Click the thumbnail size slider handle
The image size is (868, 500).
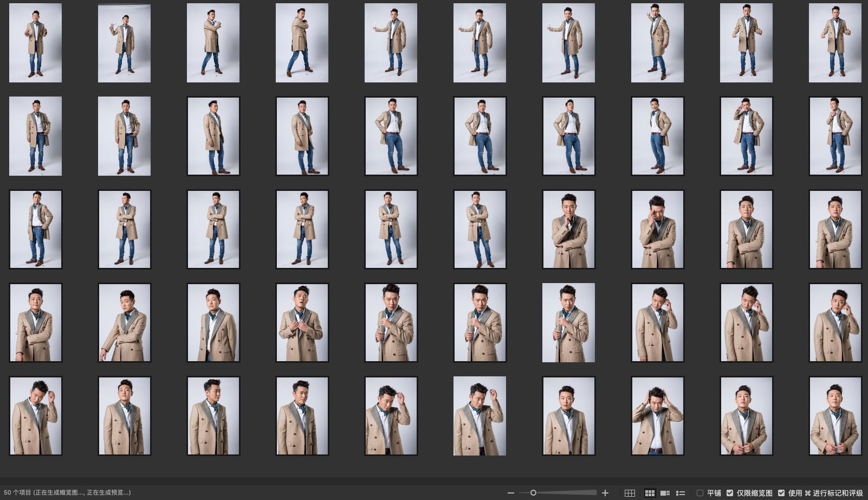click(x=533, y=493)
